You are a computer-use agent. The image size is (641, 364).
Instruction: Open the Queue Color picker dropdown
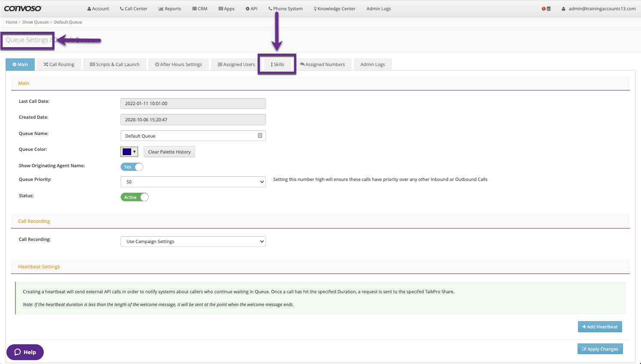129,152
